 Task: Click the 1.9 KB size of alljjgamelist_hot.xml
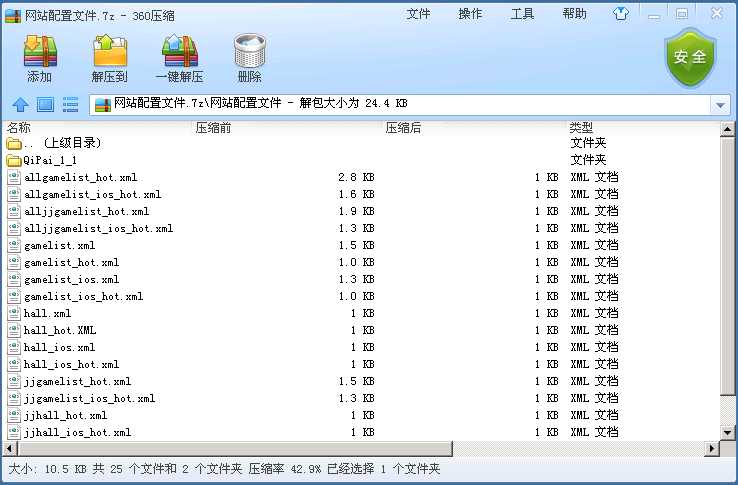(x=356, y=211)
